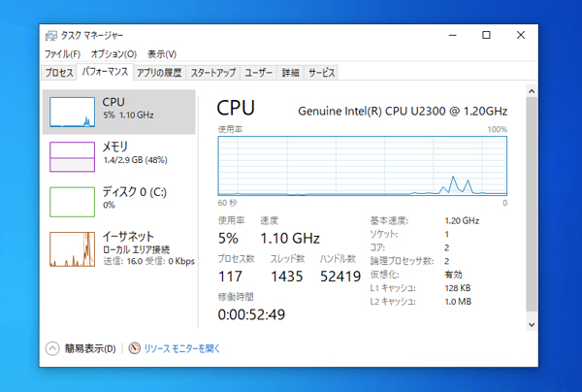Viewport: 582px width, 392px height.
Task: Click the processor name Genuine Intel(R) CPU U2300
Action: 403,111
